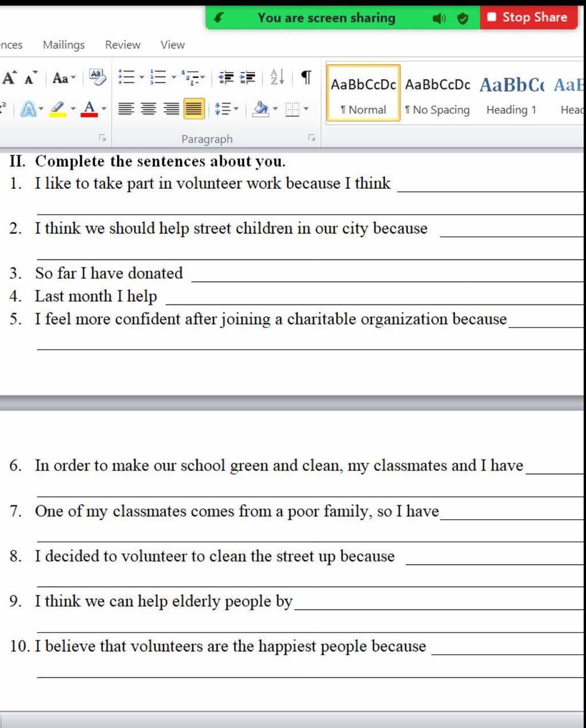The height and width of the screenshot is (728, 586).
Task: Open Font dialog box launcher
Action: coord(102,138)
